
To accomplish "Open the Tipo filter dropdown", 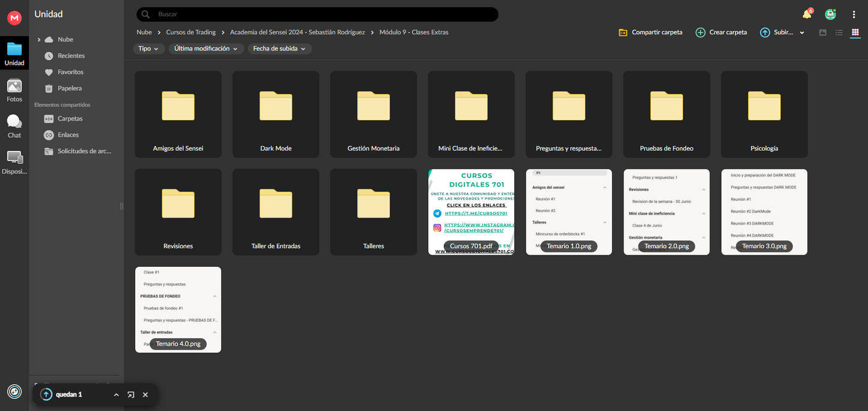I will [148, 49].
